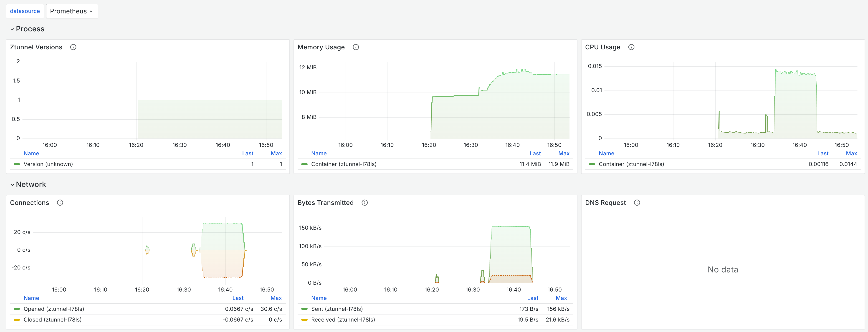The image size is (868, 332).
Task: Click the CPU Usage panel info icon
Action: 631,47
